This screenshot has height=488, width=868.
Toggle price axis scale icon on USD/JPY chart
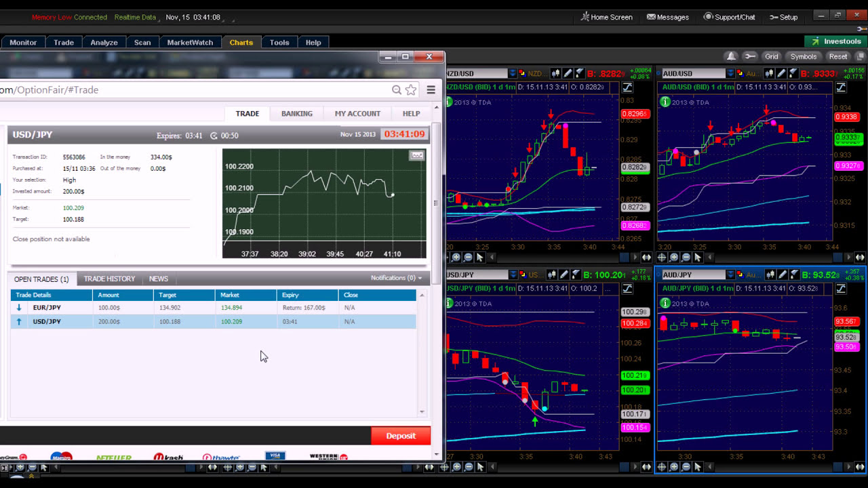click(627, 288)
